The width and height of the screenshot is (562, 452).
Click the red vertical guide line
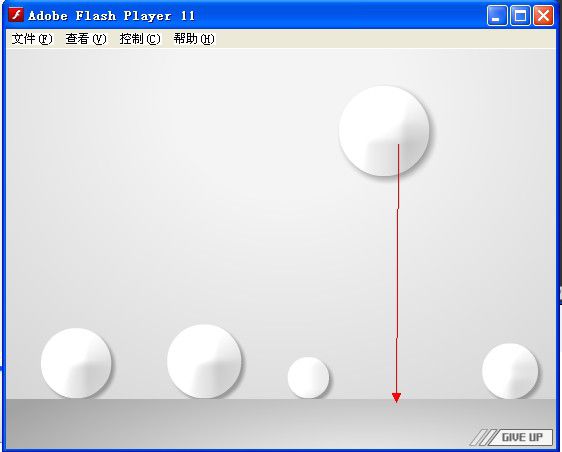pyautogui.click(x=397, y=269)
